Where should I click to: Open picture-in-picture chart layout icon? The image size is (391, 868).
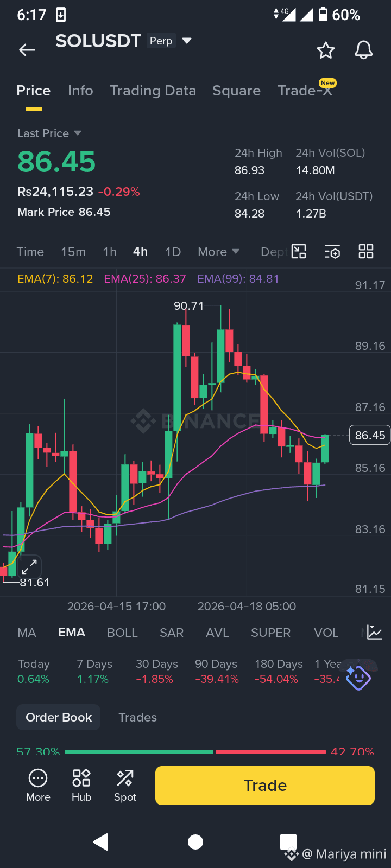tap(299, 251)
